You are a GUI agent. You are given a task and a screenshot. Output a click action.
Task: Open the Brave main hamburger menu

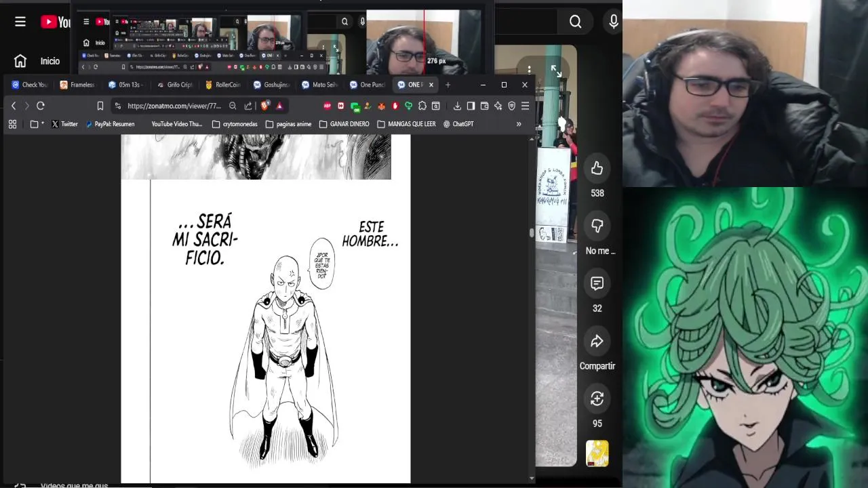(525, 106)
